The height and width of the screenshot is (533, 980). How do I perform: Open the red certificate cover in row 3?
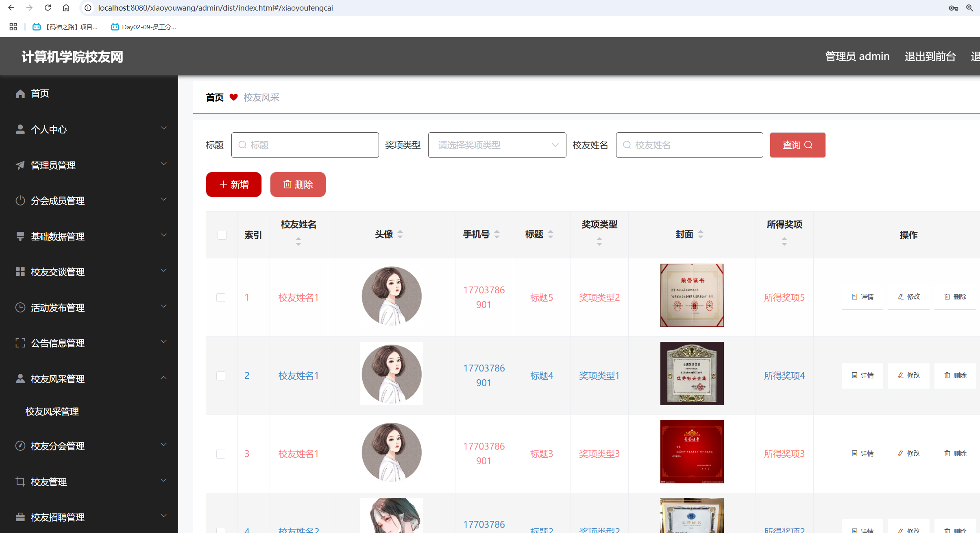[x=692, y=452]
